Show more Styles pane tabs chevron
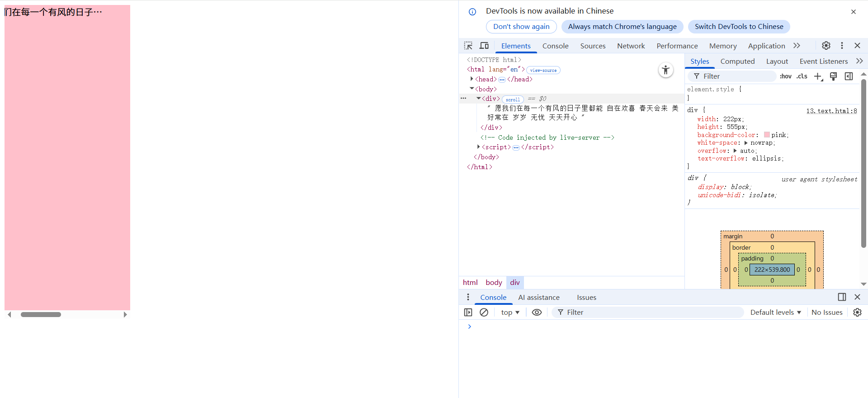This screenshot has height=398, width=868. [859, 61]
